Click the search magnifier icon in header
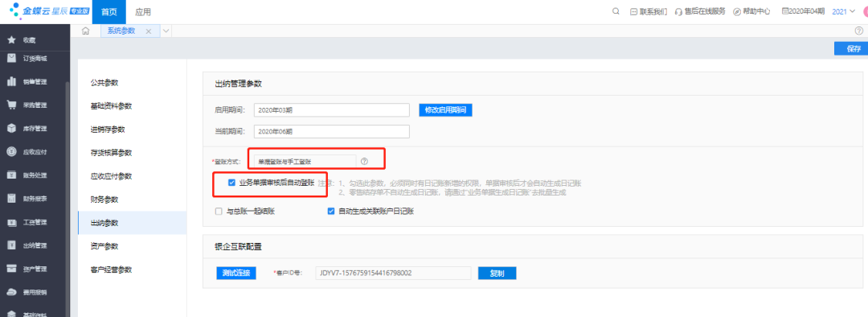Image resolution: width=868 pixels, height=317 pixels. (x=616, y=11)
